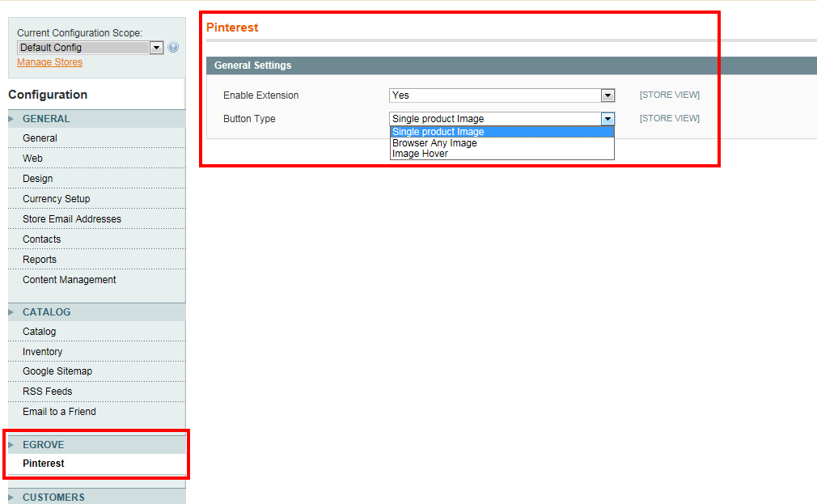Open Email to a Friend settings

pos(97,412)
